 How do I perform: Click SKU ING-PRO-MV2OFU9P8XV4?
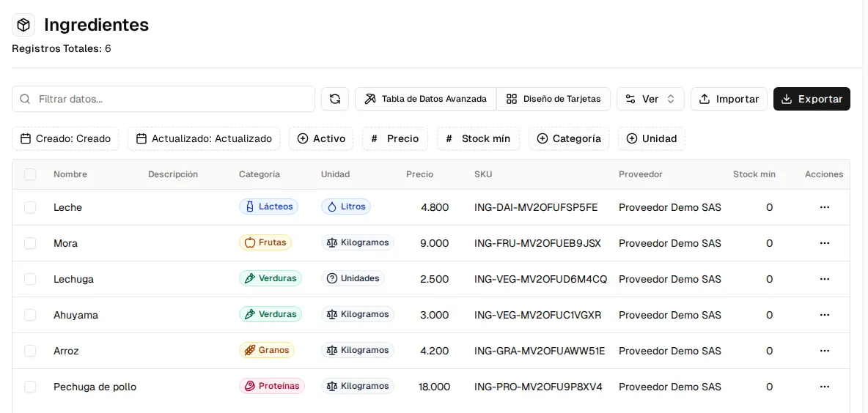pyautogui.click(x=538, y=387)
